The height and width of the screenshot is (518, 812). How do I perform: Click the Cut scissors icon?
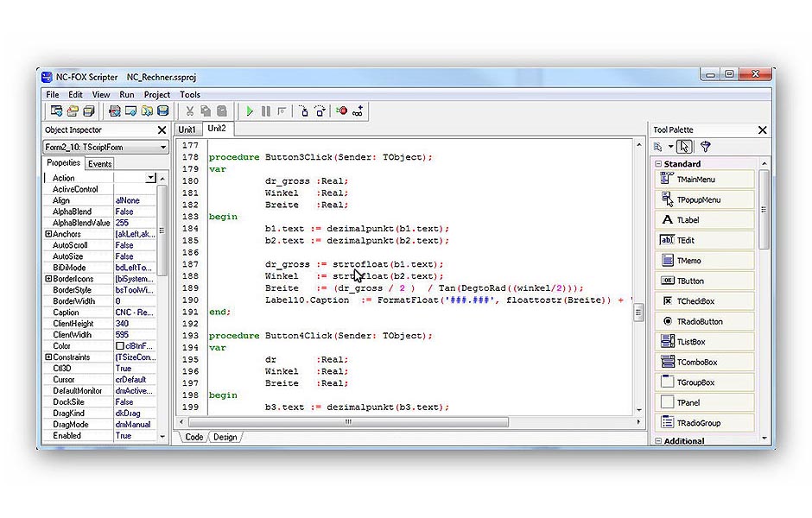(x=189, y=111)
